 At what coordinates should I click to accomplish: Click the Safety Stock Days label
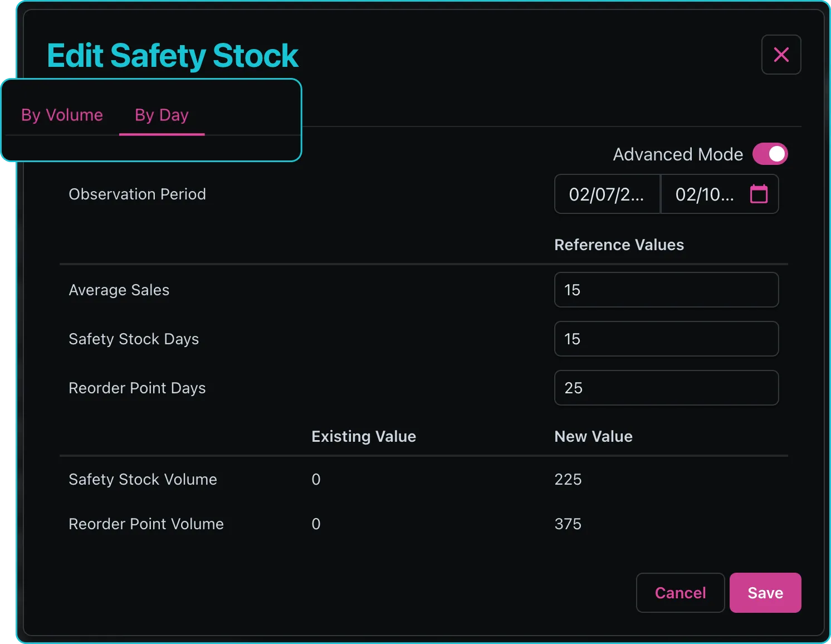[134, 339]
